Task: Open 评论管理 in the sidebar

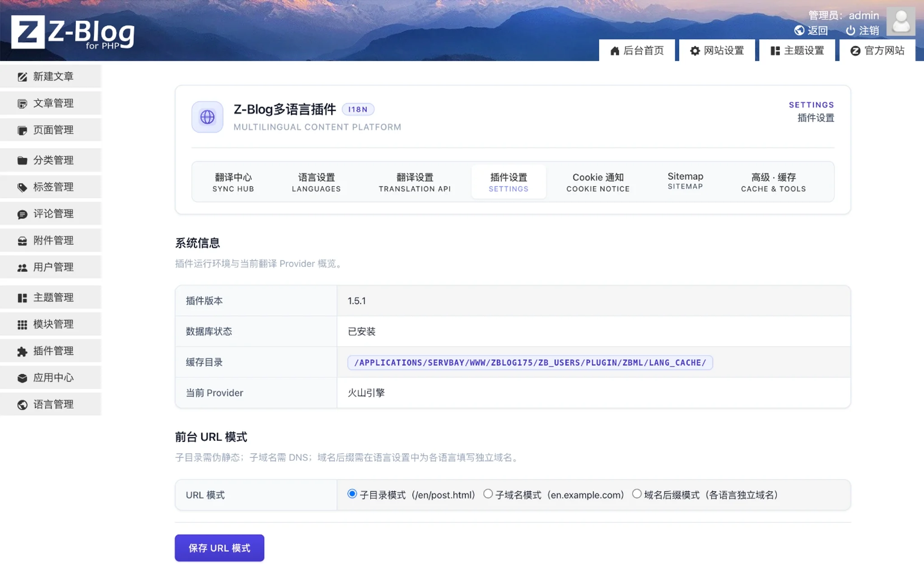Action: (x=51, y=214)
